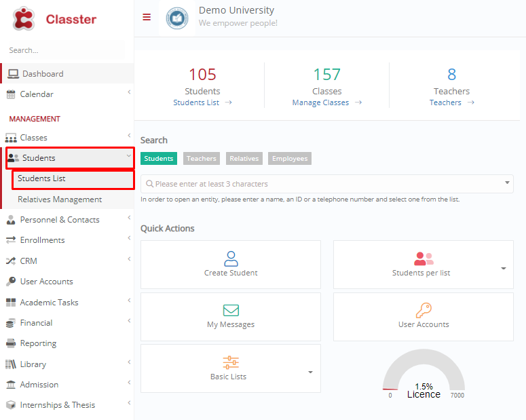The width and height of the screenshot is (526, 420).
Task: Open the search box dropdown arrow
Action: point(507,183)
